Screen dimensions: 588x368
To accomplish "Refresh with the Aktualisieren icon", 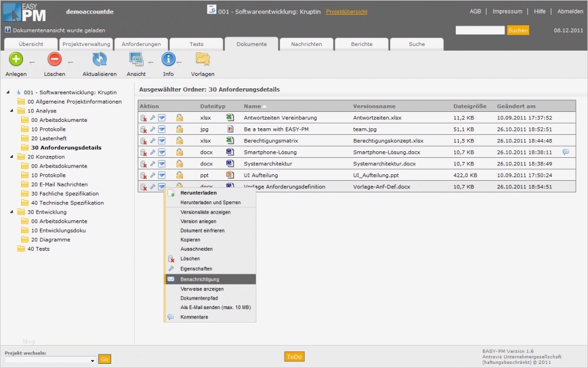I will click(x=99, y=59).
